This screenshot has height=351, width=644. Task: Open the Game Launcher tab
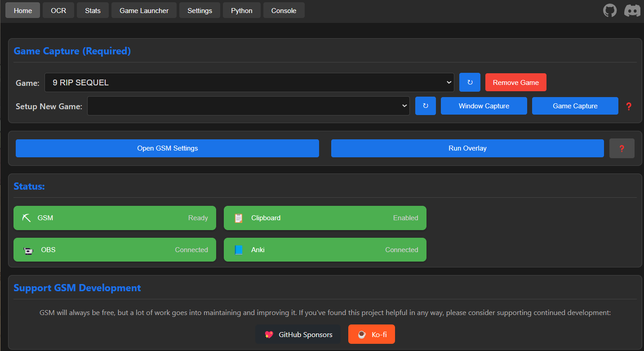144,10
